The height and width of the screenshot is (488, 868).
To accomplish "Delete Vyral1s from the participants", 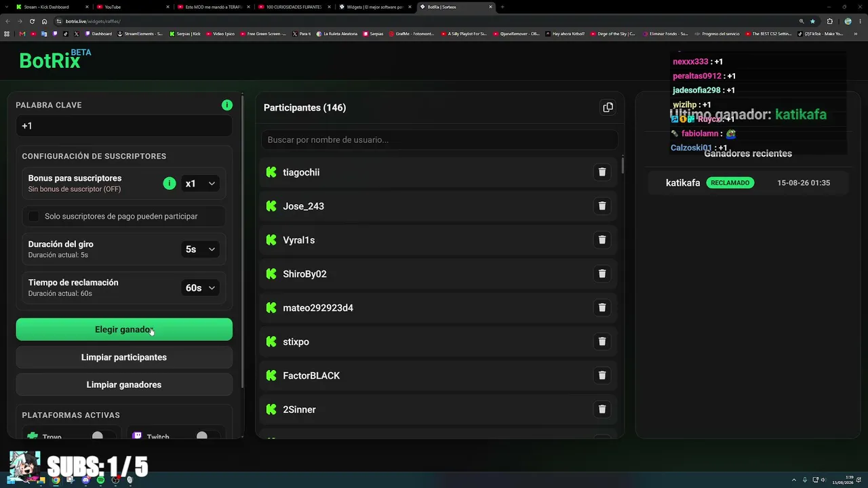I will (601, 240).
